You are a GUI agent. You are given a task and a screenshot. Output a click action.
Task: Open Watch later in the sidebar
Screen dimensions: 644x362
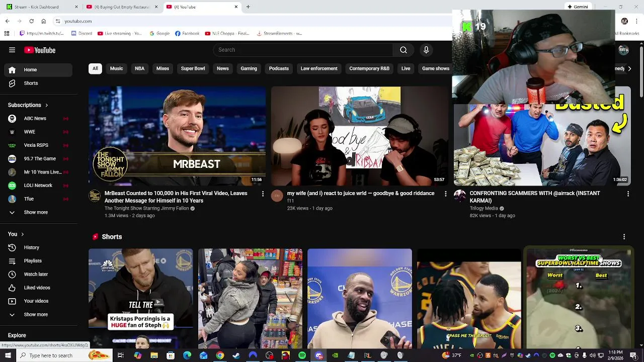click(38, 274)
